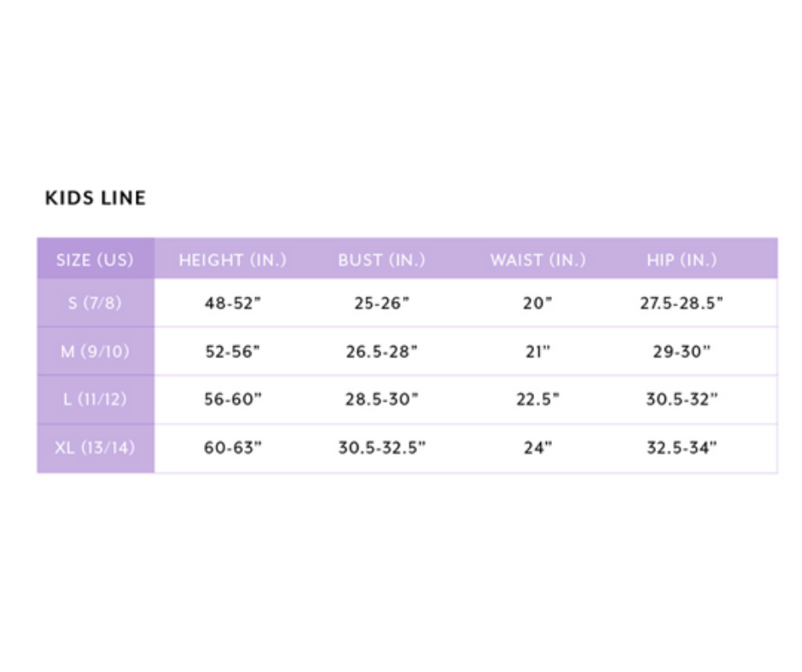Select the XL (13/14) size row label
This screenshot has height=672, width=802.
pos(95,448)
